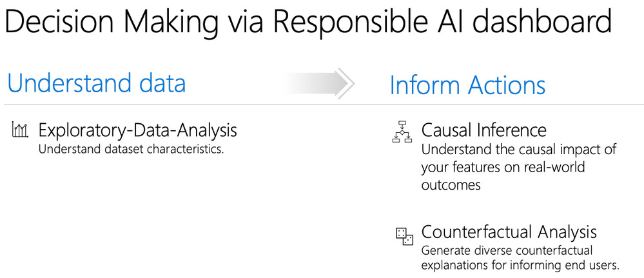The width and height of the screenshot is (644, 278).
Task: Open the "Counterfactual Analysis" title
Action: coord(509,232)
